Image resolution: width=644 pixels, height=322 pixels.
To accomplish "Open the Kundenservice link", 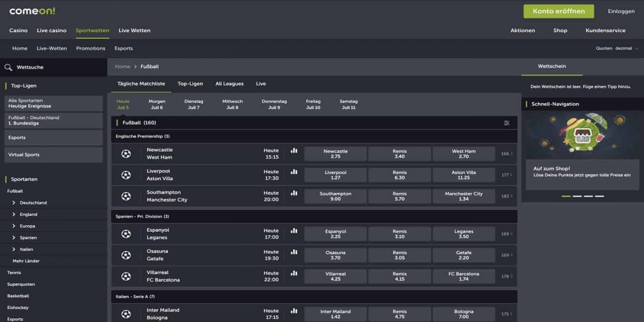I will 605,31.
